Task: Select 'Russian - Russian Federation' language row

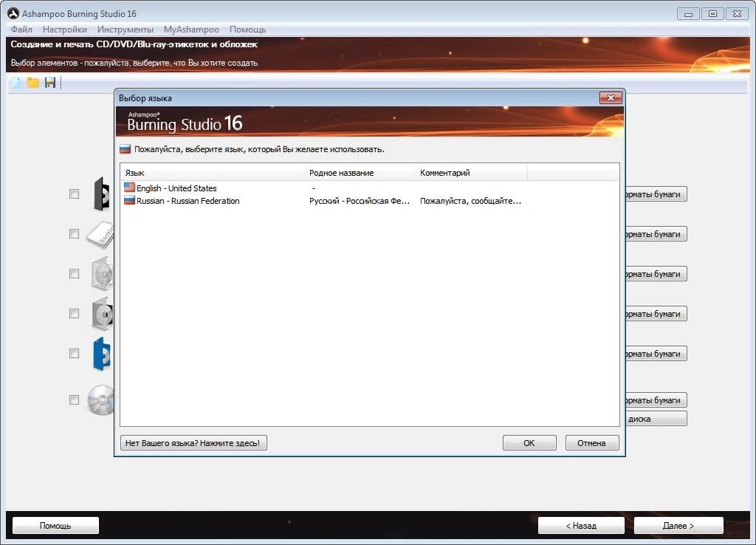Action: point(369,201)
